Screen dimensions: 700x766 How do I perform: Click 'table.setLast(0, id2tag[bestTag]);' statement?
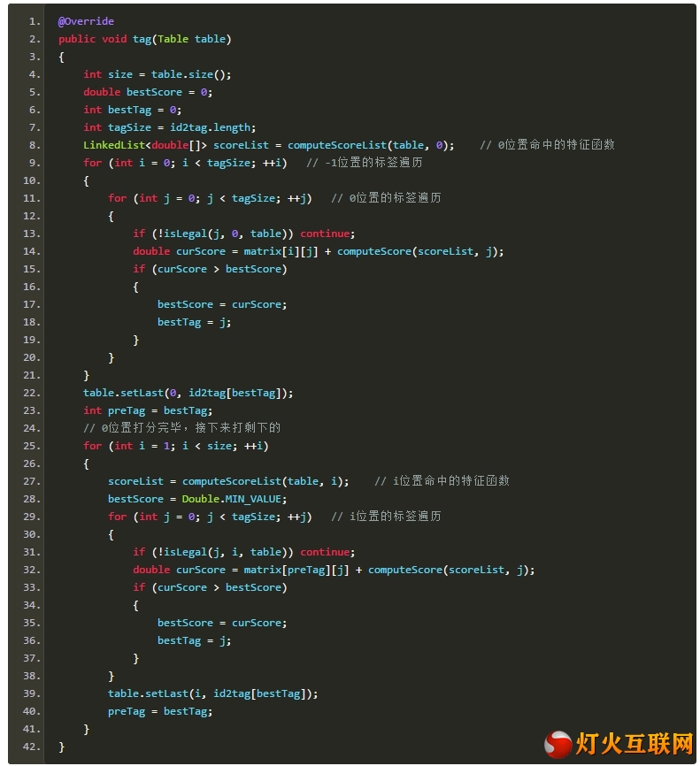click(188, 393)
